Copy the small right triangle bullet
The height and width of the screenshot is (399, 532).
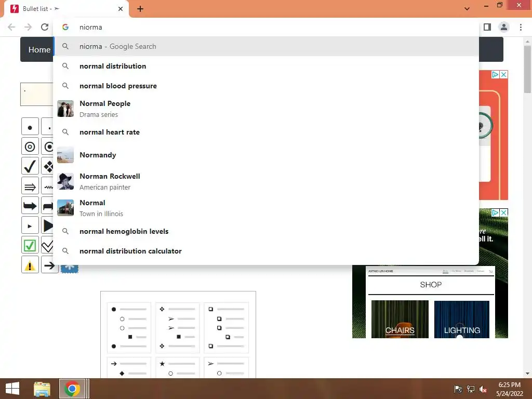click(x=30, y=225)
